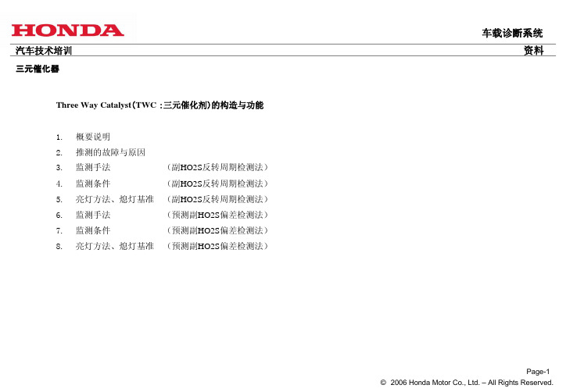Image resolution: width=566 pixels, height=392 pixels.
Task: Click item 5 note '副HO2S反转周期检测法'
Action: (217, 199)
